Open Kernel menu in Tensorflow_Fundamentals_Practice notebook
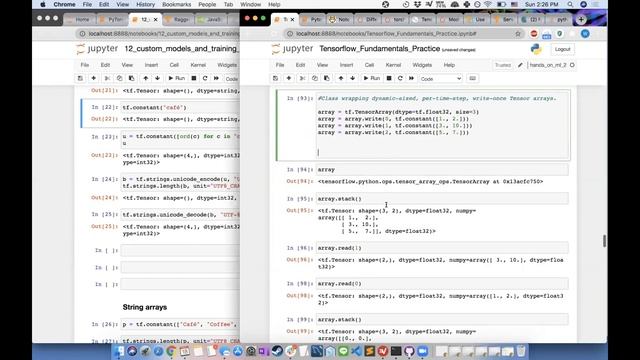This screenshot has height=360, width=640. [x=393, y=65]
